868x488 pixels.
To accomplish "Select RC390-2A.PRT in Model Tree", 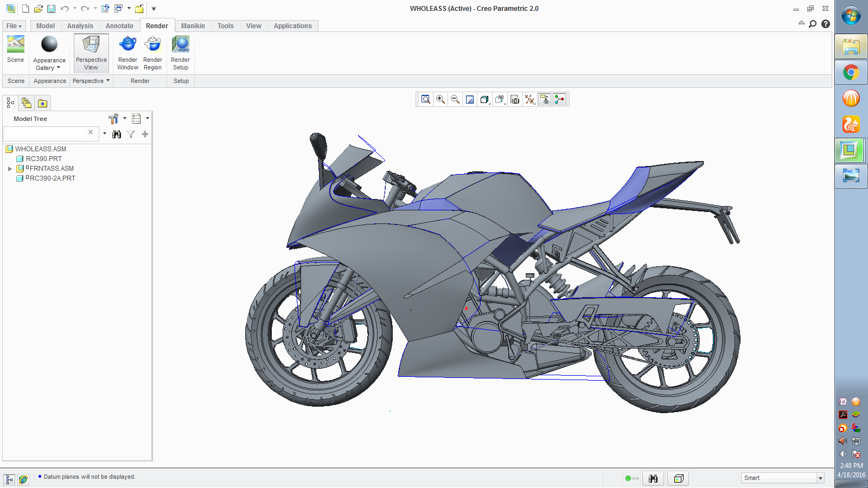I will pos(52,178).
